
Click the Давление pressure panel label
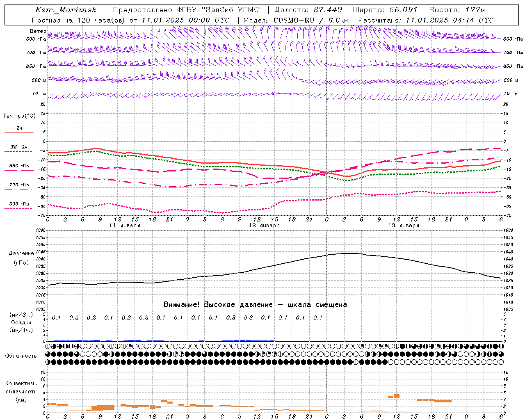21,253
